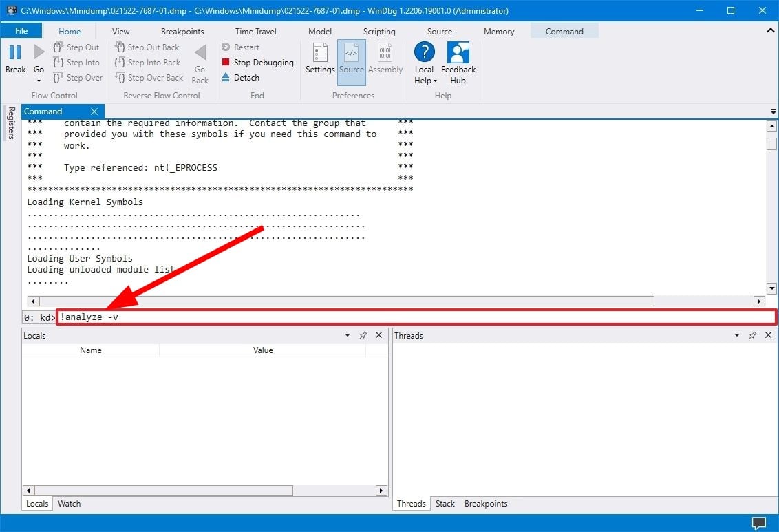The height and width of the screenshot is (532, 779).
Task: Click Detach from the target
Action: (x=240, y=78)
